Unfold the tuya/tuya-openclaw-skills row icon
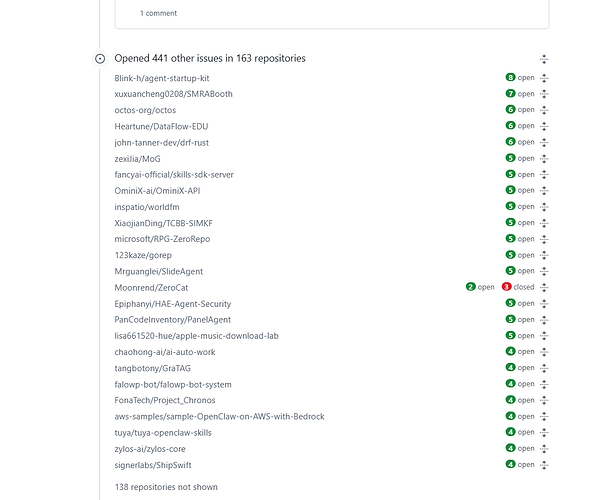Screen dimensions: 597x500 544,433
